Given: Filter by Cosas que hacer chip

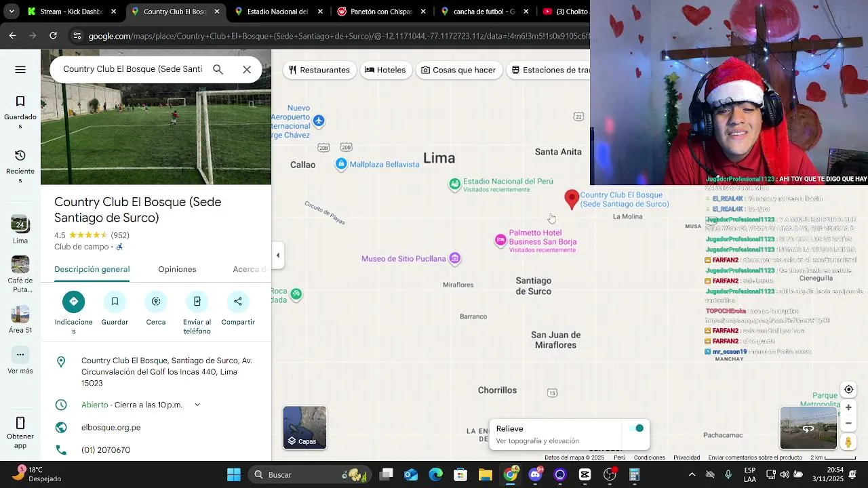Looking at the screenshot, I should tap(458, 70).
